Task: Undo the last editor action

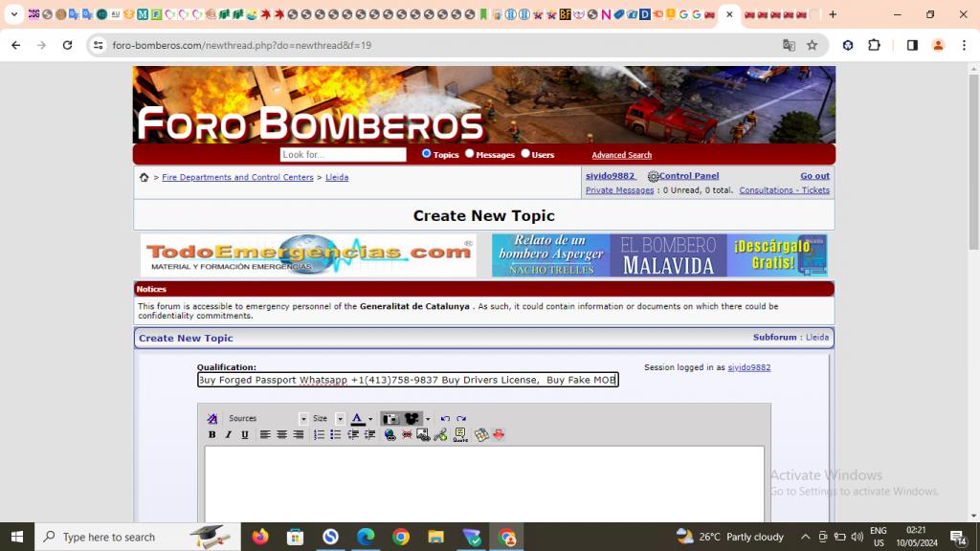Action: (x=445, y=419)
